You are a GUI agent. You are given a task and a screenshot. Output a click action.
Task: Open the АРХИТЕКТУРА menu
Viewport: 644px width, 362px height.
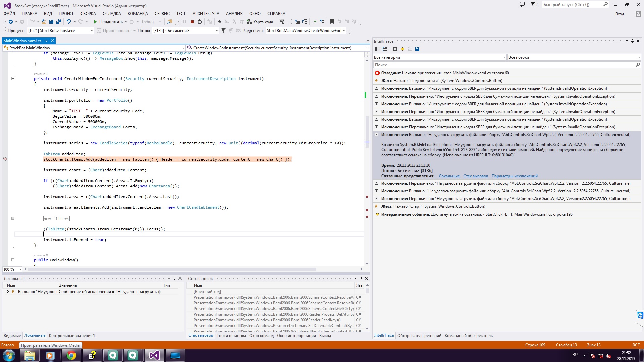point(206,14)
